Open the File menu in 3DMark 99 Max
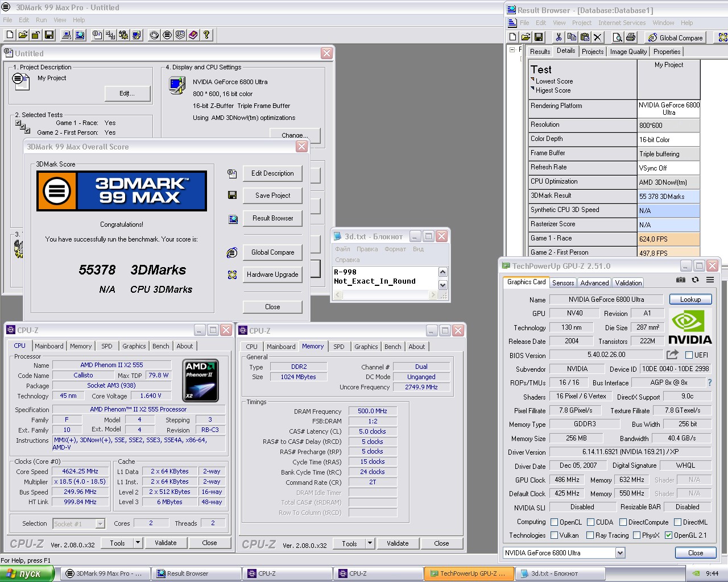728x582 pixels. click(x=7, y=20)
